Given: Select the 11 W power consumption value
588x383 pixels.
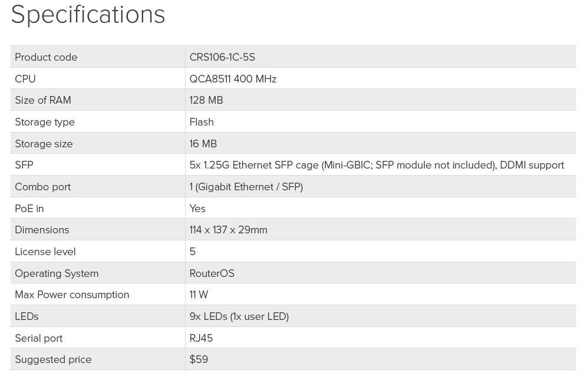Looking at the screenshot, I should (x=199, y=295).
